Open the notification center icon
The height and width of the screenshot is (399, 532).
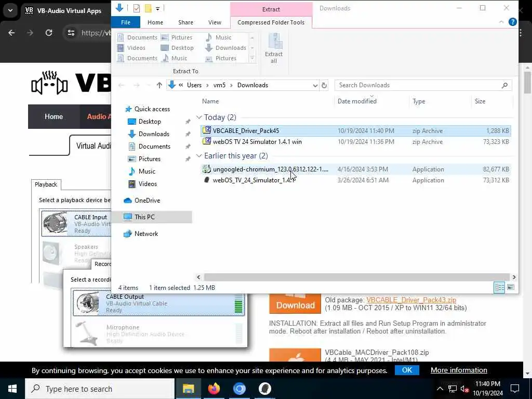pos(515,389)
